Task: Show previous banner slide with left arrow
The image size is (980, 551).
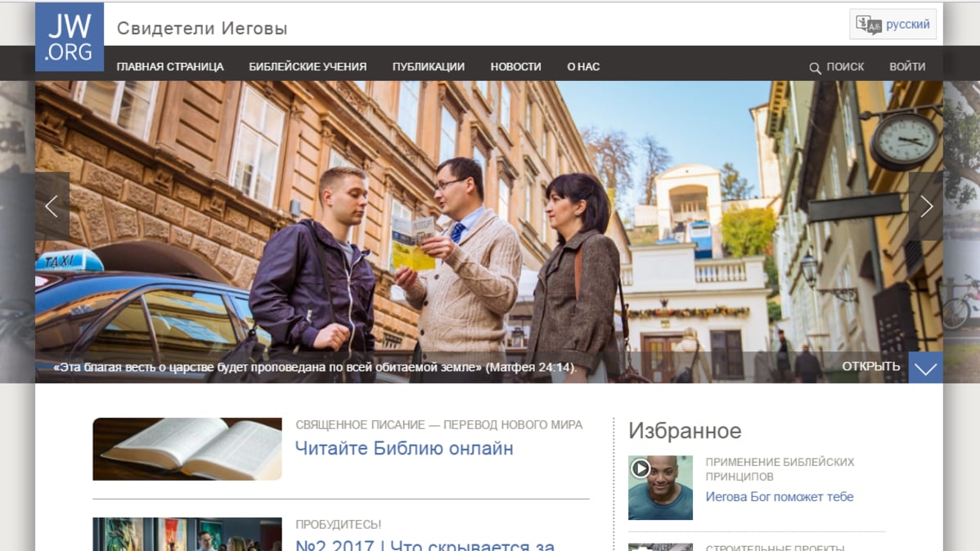Action: (52, 206)
